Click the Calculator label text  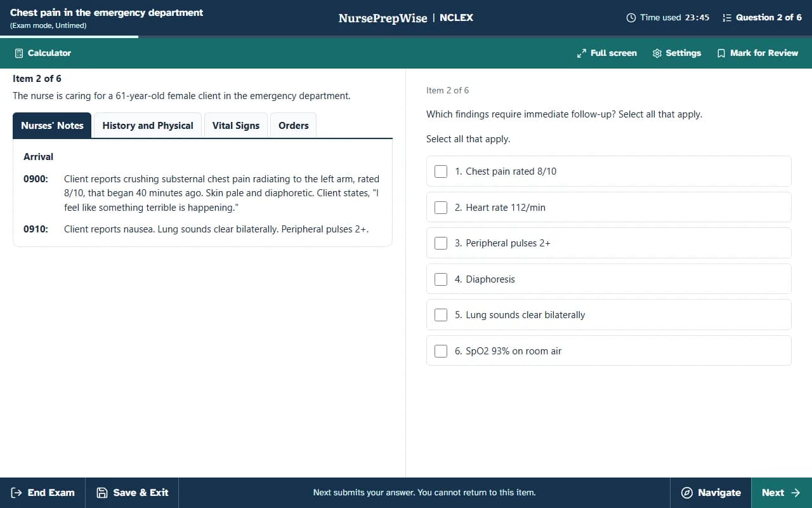click(x=49, y=53)
